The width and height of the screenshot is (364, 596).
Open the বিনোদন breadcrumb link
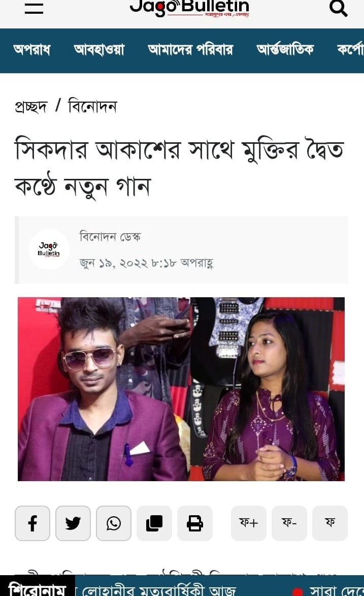coord(92,106)
